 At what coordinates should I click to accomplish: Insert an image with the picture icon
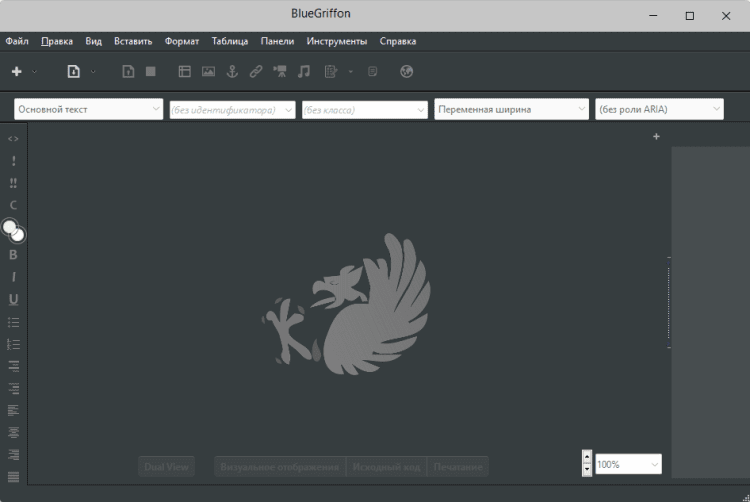pyautogui.click(x=209, y=72)
